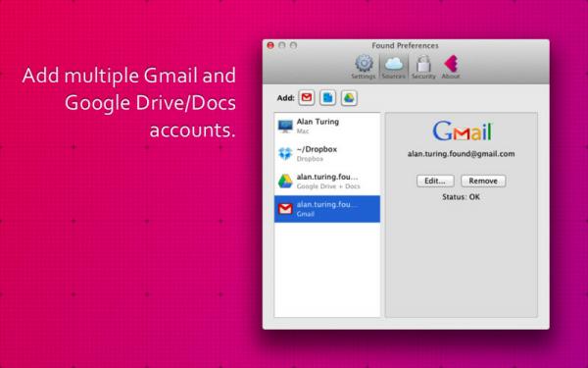Select the Google Drive + Docs account row
The height and width of the screenshot is (368, 588).
pyautogui.click(x=327, y=182)
